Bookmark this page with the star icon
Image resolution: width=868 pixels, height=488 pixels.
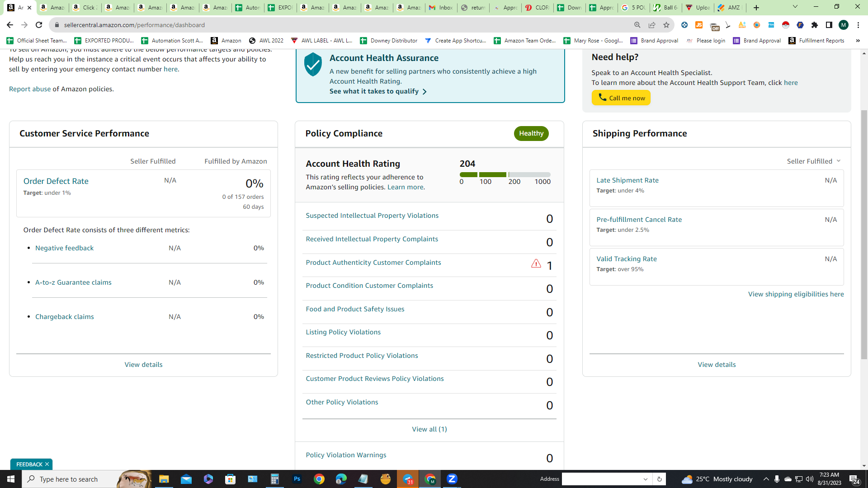pos(666,25)
